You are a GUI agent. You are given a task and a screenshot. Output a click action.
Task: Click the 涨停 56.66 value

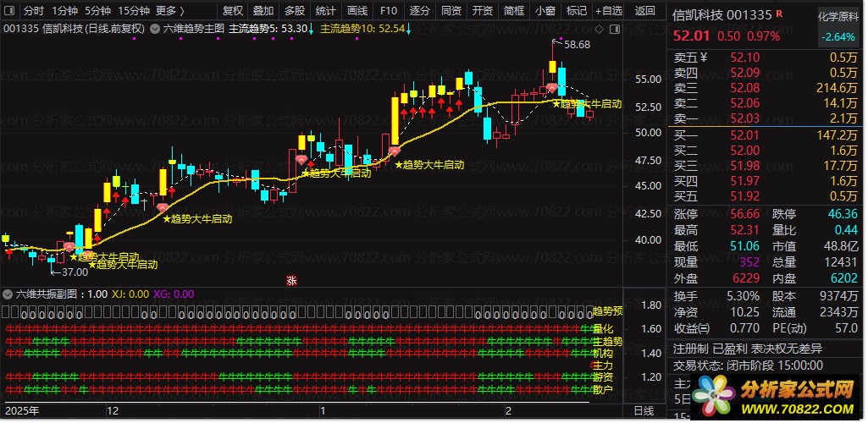[745, 215]
